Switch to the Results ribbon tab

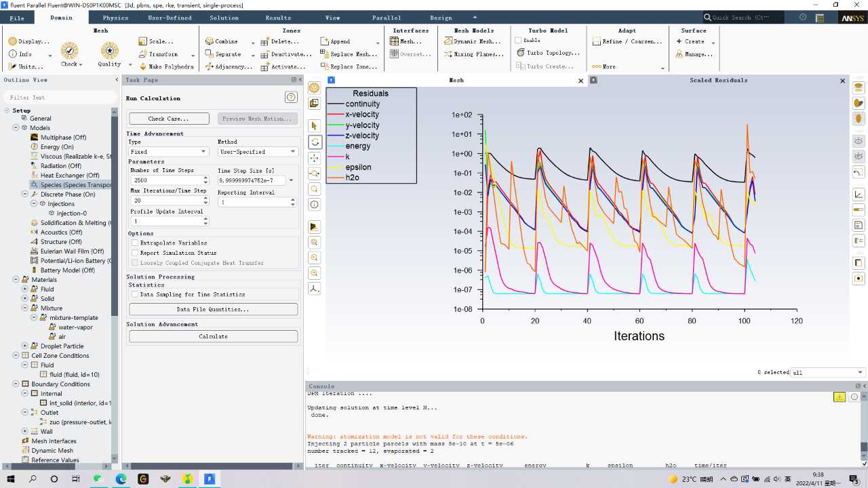pos(278,18)
